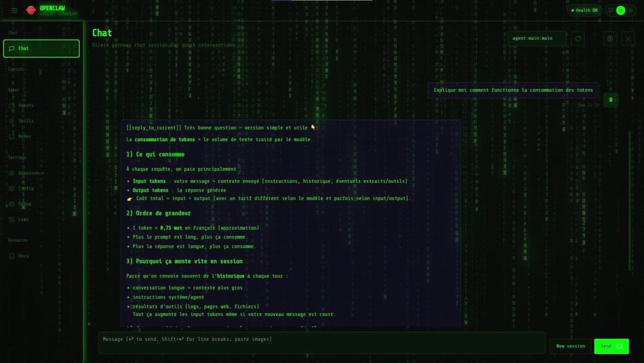Open the Appearance settings

[41, 173]
